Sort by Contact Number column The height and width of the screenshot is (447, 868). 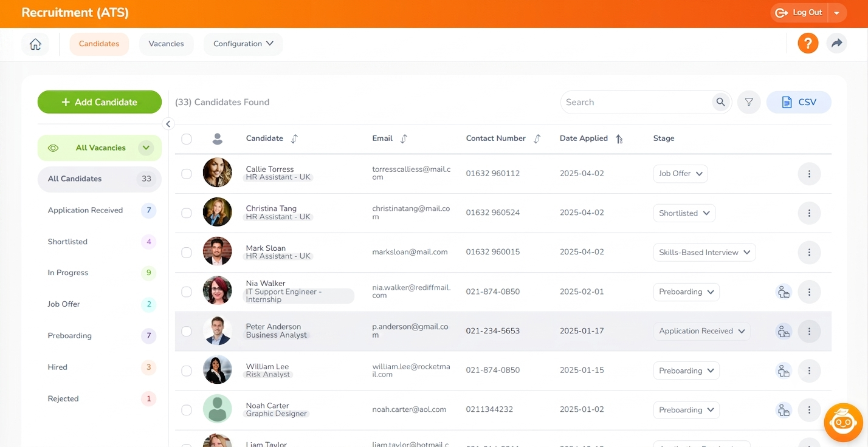click(x=537, y=138)
